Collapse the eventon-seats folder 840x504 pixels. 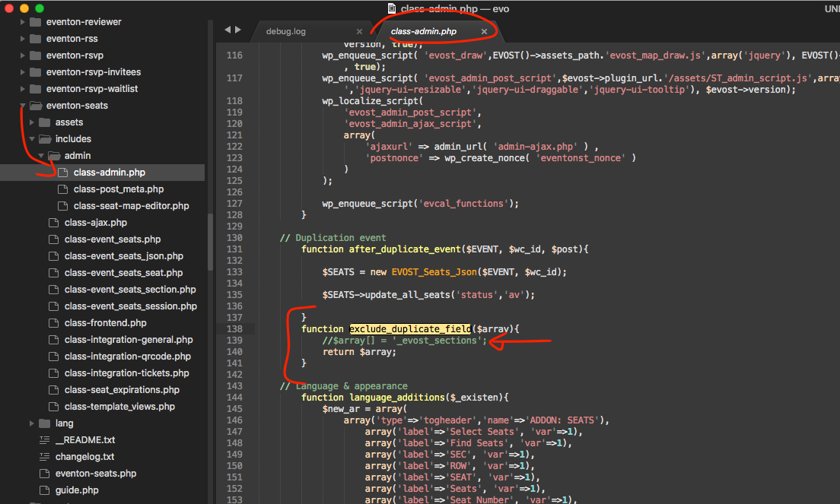(24, 106)
